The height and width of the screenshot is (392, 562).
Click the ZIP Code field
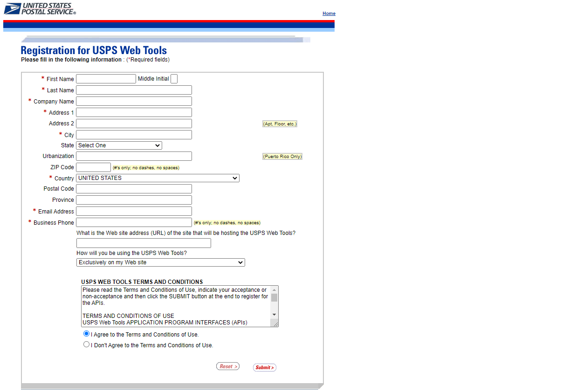[x=93, y=166]
